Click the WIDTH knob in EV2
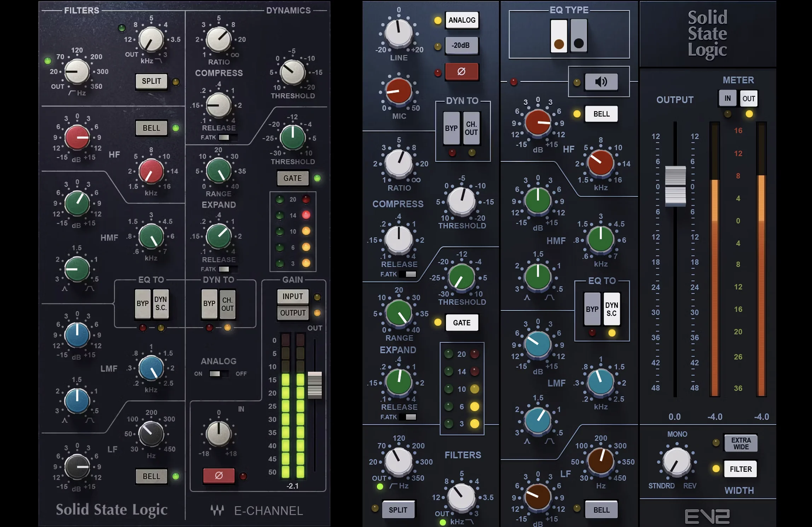The height and width of the screenshot is (527, 812). tap(677, 462)
